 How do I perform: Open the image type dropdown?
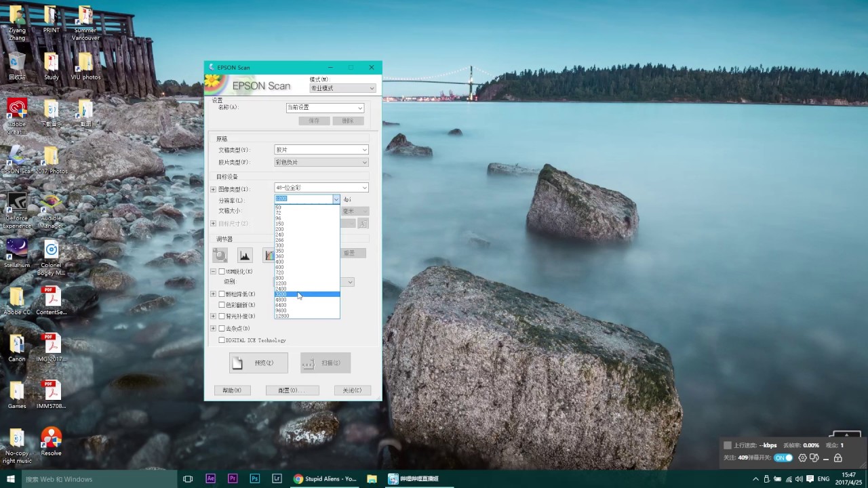click(x=321, y=188)
